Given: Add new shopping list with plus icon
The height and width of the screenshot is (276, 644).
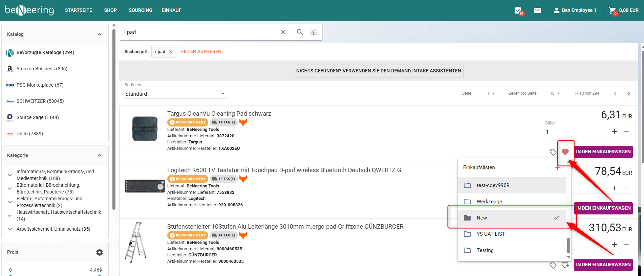Looking at the screenshot, I should [x=557, y=168].
